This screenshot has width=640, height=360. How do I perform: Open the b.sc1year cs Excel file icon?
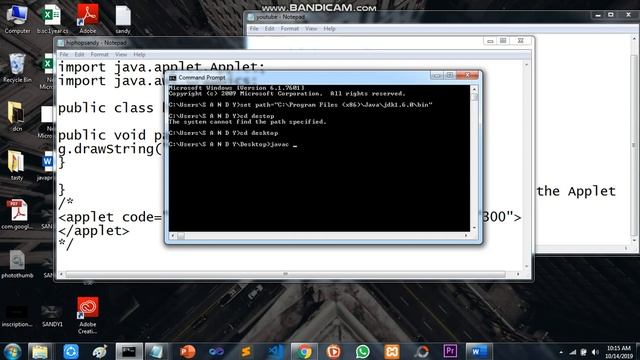pos(52,18)
